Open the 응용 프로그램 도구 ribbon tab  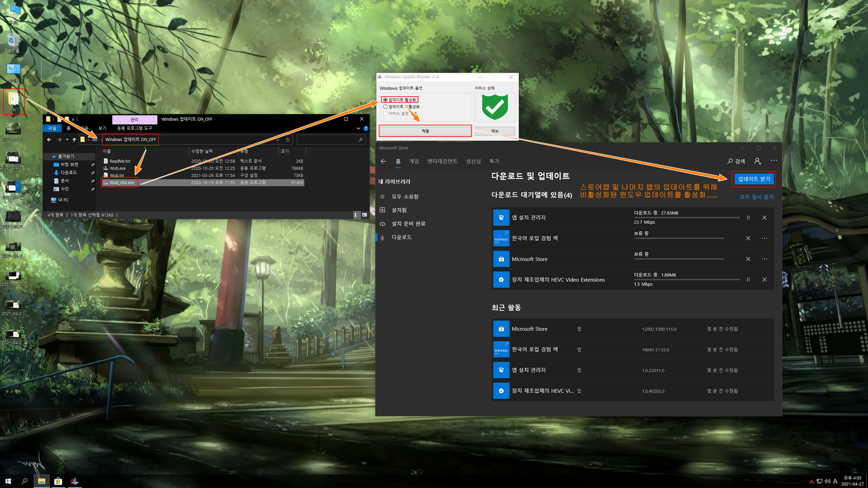[x=134, y=128]
